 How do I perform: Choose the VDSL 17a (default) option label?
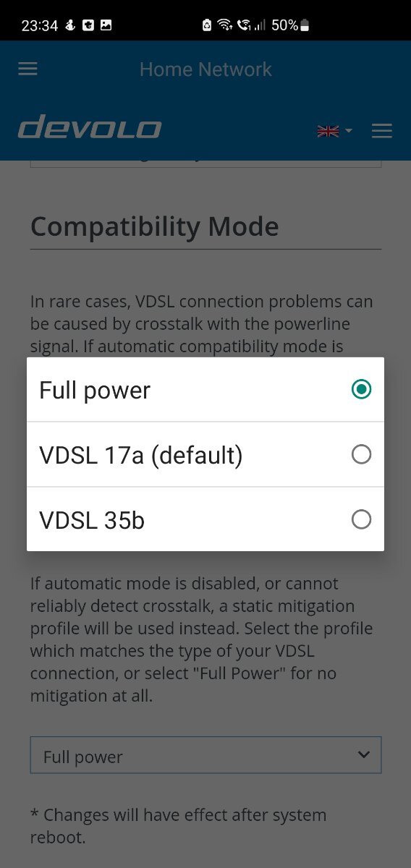[141, 455]
